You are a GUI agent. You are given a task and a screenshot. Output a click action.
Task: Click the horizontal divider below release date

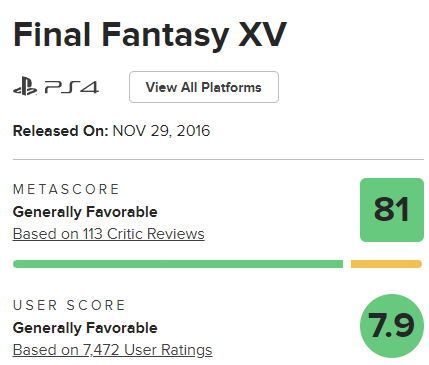coord(218,159)
